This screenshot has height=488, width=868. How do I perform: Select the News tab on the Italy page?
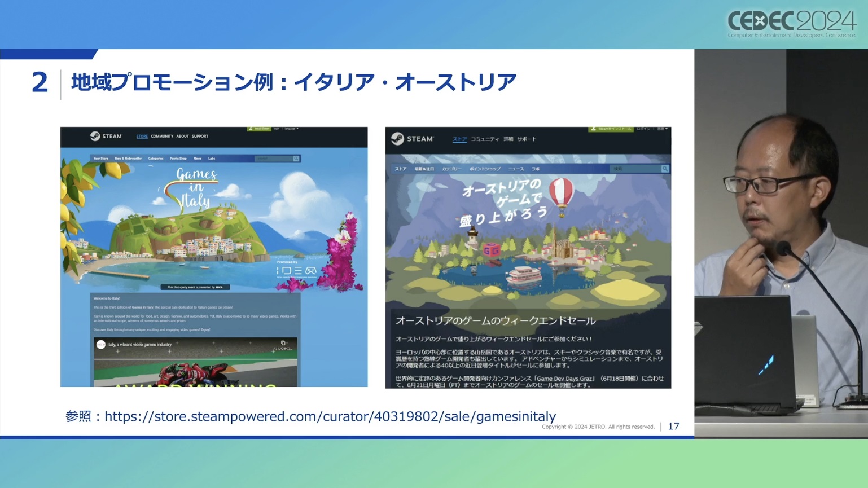click(x=198, y=159)
